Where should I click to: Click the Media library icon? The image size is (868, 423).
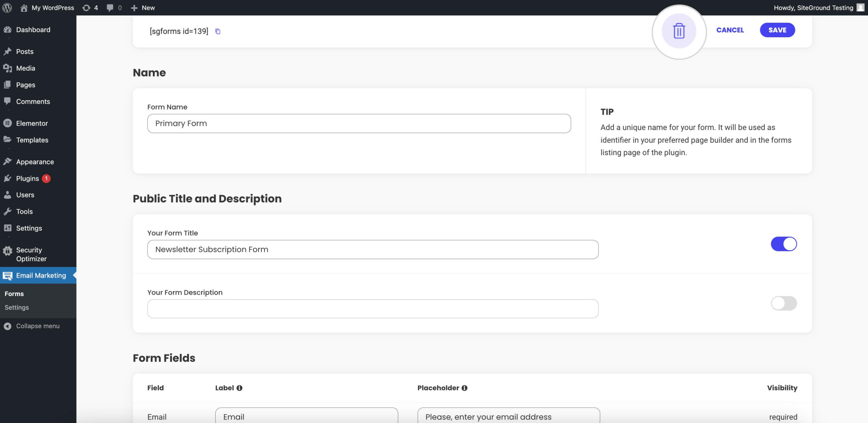point(7,68)
